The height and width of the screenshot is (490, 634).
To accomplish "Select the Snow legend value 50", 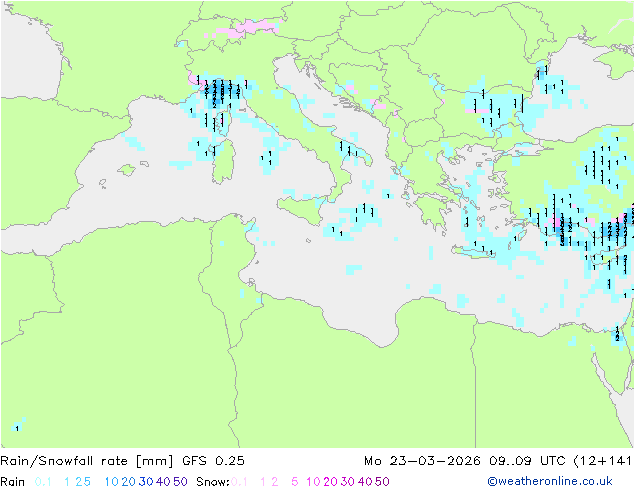I will [x=382, y=482].
